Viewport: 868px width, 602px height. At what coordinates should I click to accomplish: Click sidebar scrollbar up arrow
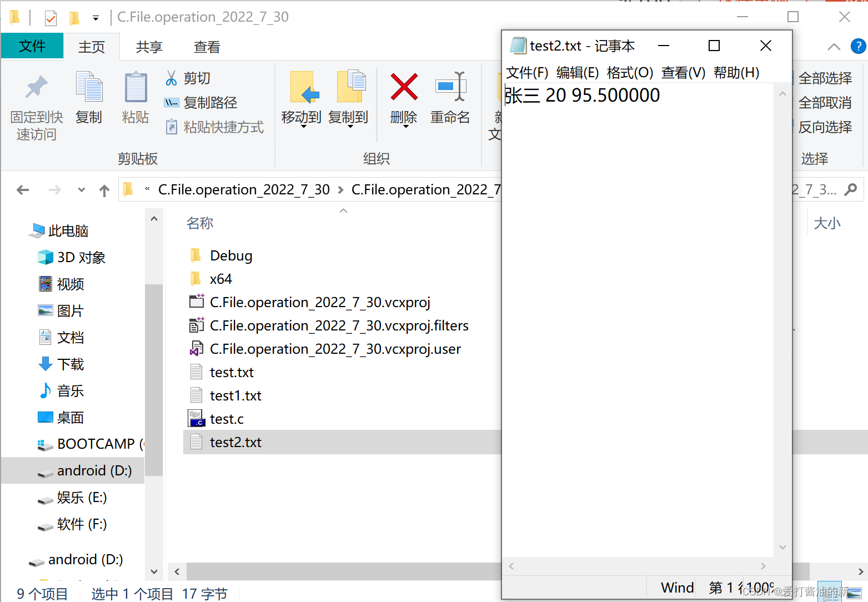point(154,219)
